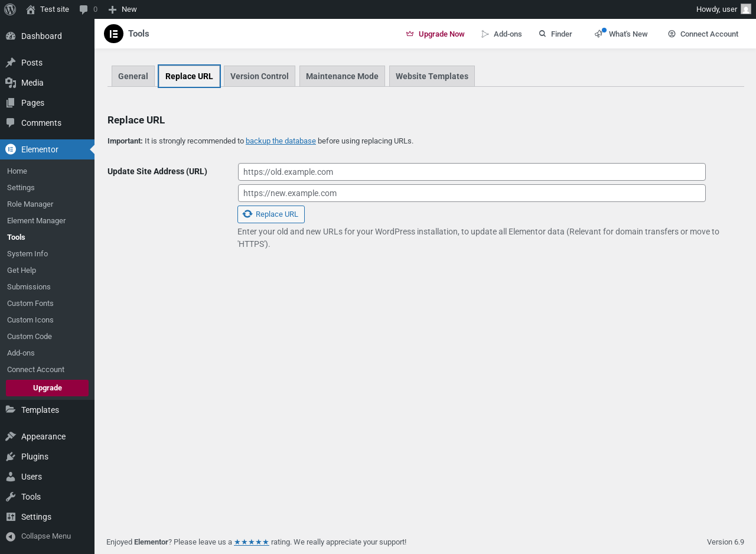Image resolution: width=756 pixels, height=554 pixels.
Task: Click the Elementor icon in sidebar
Action: pyautogui.click(x=11, y=149)
